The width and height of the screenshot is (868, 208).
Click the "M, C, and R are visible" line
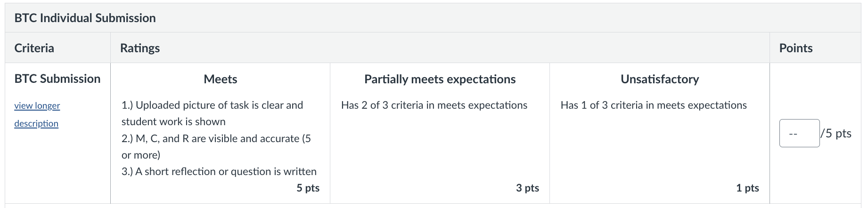coord(216,139)
